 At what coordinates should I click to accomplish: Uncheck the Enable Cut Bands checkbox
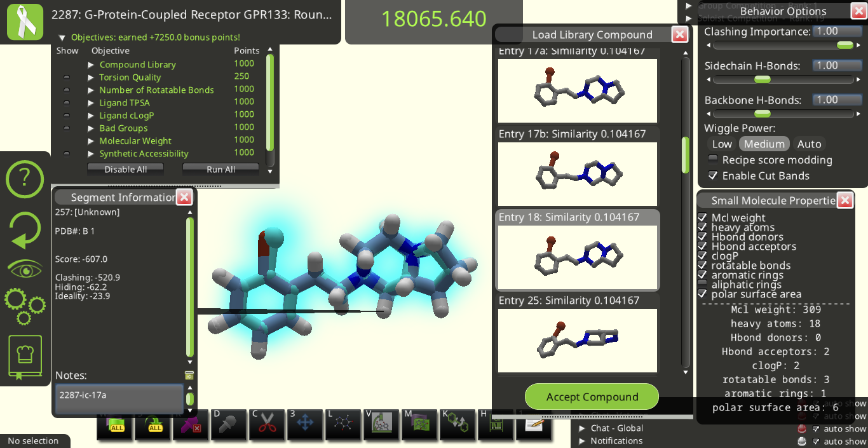pos(713,176)
